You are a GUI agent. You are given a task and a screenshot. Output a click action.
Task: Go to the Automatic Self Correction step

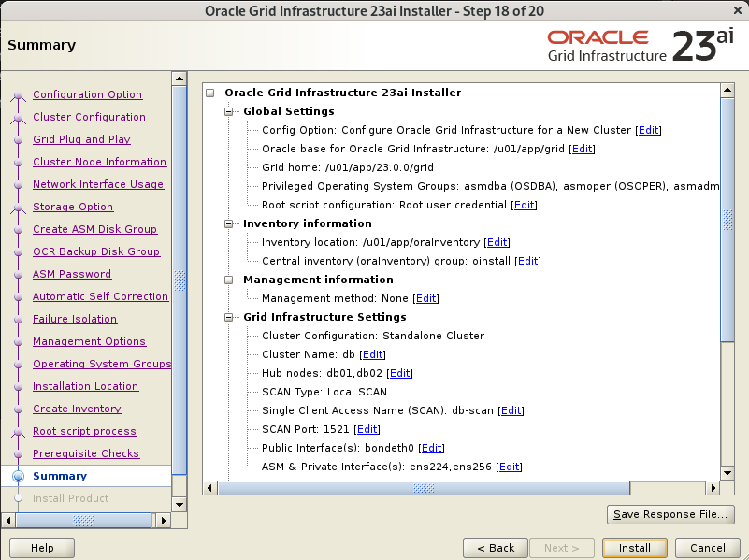click(x=100, y=296)
